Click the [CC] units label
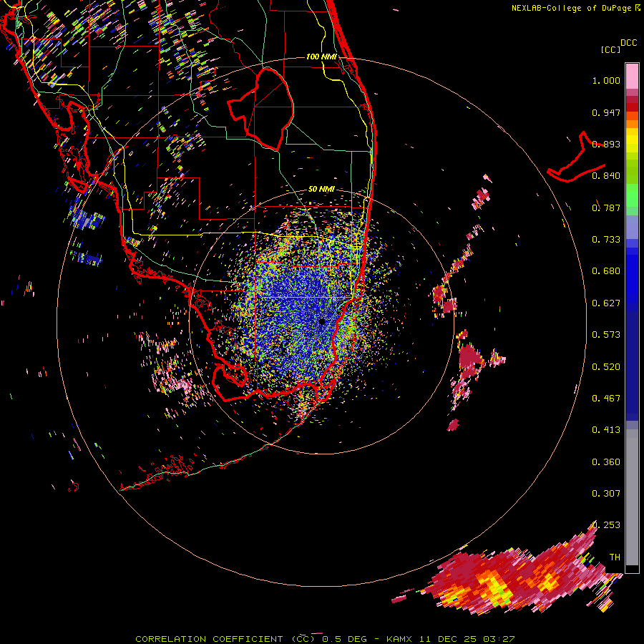The image size is (644, 644). [x=610, y=49]
